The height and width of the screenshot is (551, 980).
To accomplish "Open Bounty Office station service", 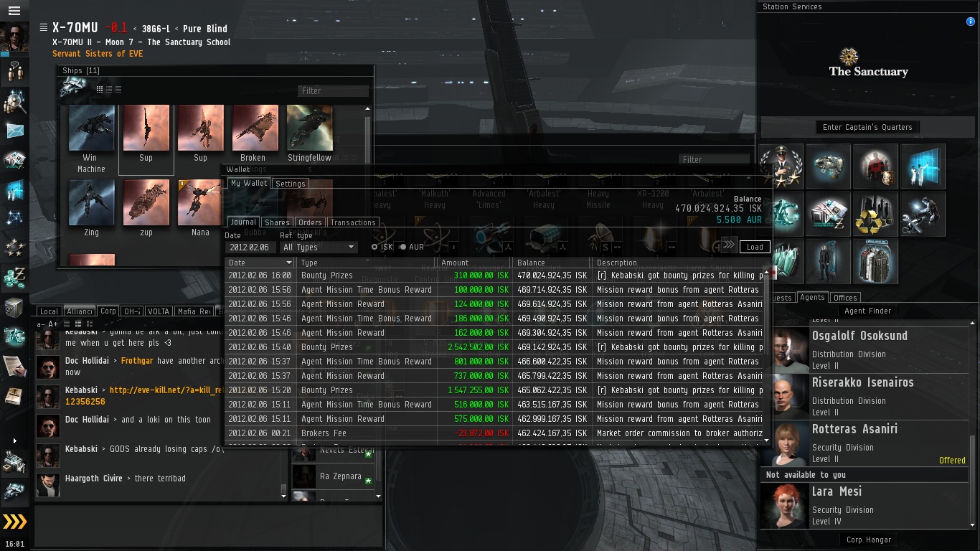I will tap(875, 166).
